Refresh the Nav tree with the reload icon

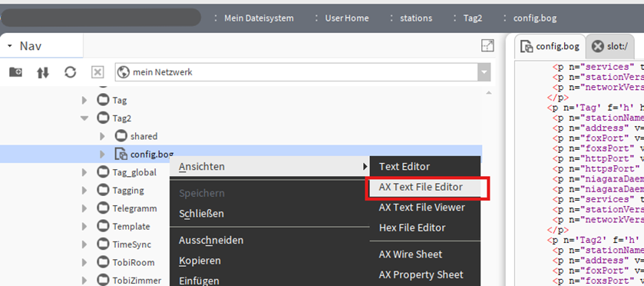tap(70, 72)
